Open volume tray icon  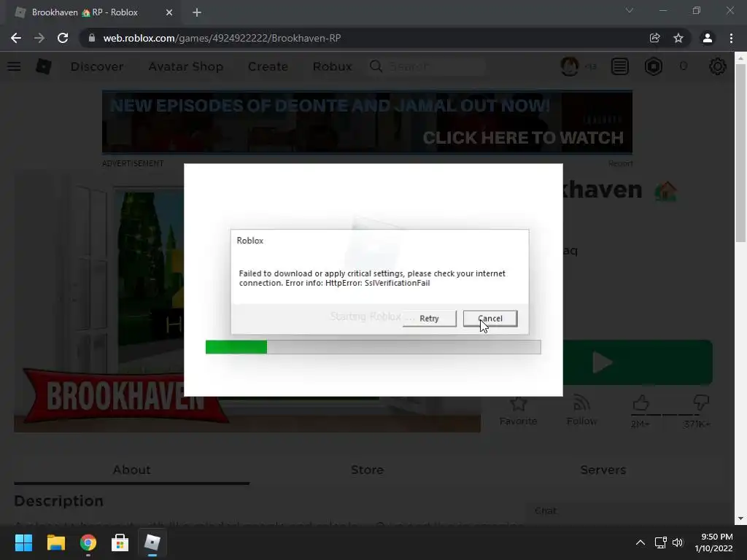coord(678,542)
